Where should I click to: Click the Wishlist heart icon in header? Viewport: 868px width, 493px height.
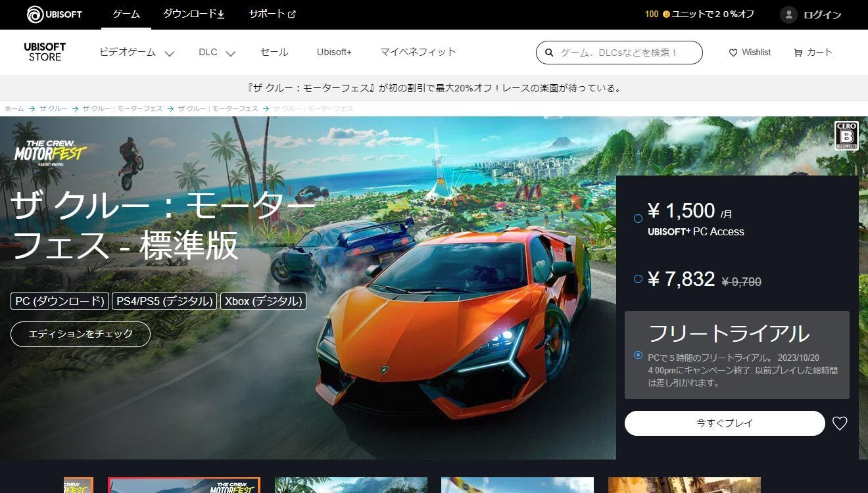click(733, 53)
